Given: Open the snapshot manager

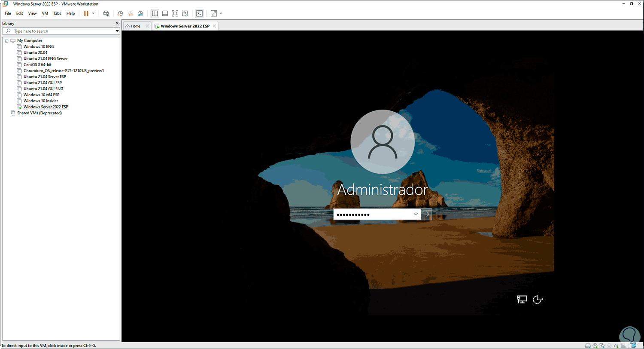Looking at the screenshot, I should pyautogui.click(x=140, y=13).
